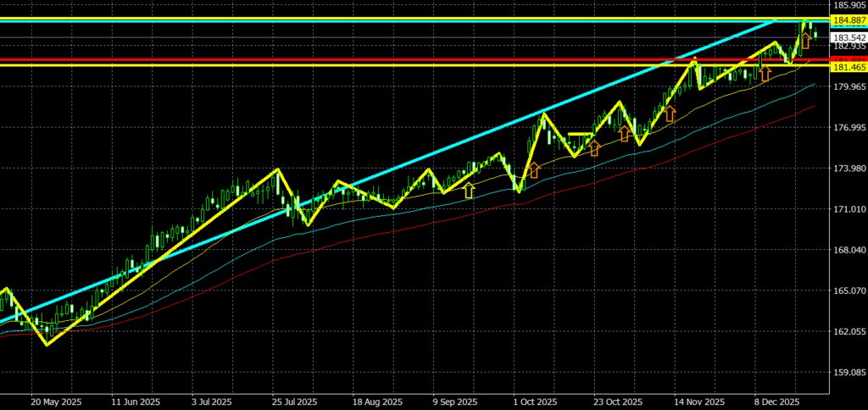Click the 181.465 yellow price label
Screen dimensions: 868x410
848,66
